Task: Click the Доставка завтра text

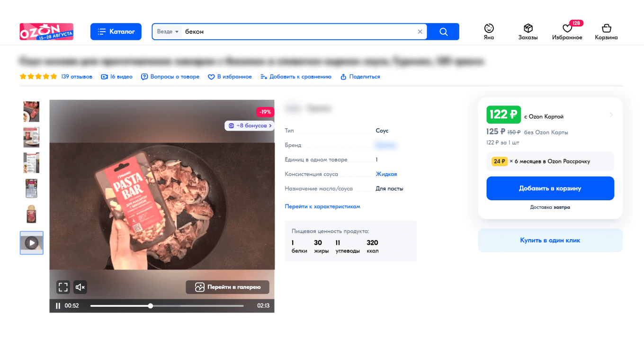Action: point(550,207)
